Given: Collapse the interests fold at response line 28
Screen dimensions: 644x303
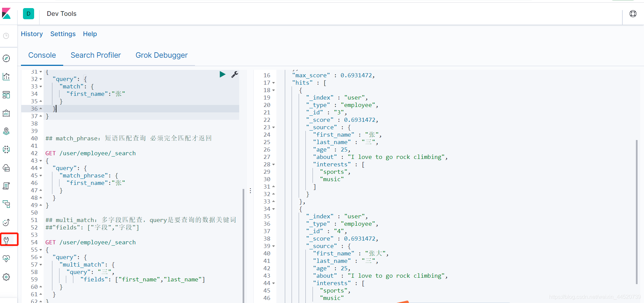Looking at the screenshot, I should 273,165.
